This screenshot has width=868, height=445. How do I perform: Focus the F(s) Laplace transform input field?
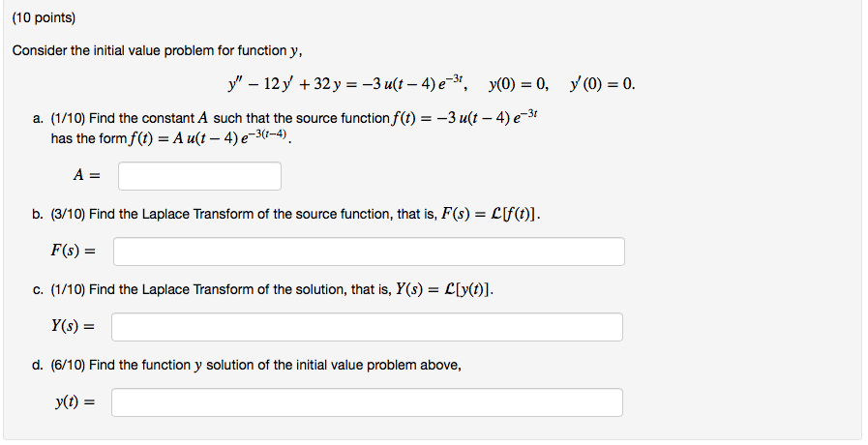pos(370,252)
